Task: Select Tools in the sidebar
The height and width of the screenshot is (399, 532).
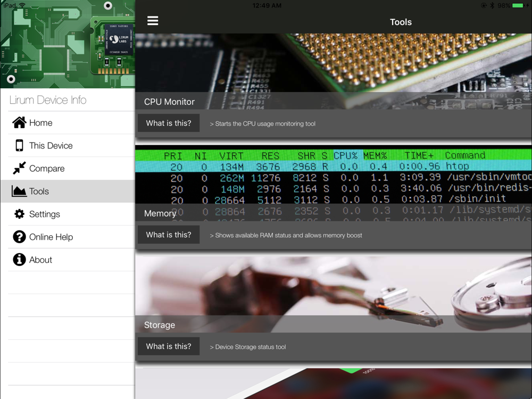Action: [x=68, y=191]
